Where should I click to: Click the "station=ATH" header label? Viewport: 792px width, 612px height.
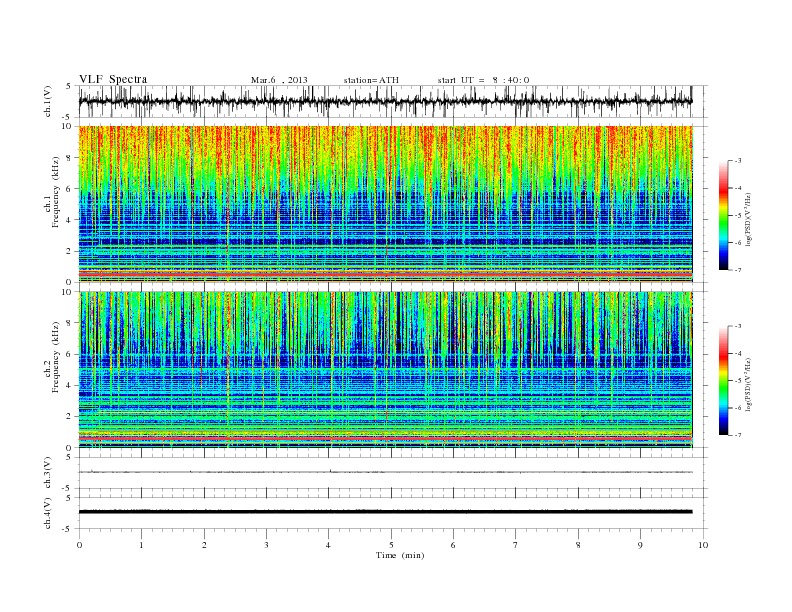click(x=371, y=80)
